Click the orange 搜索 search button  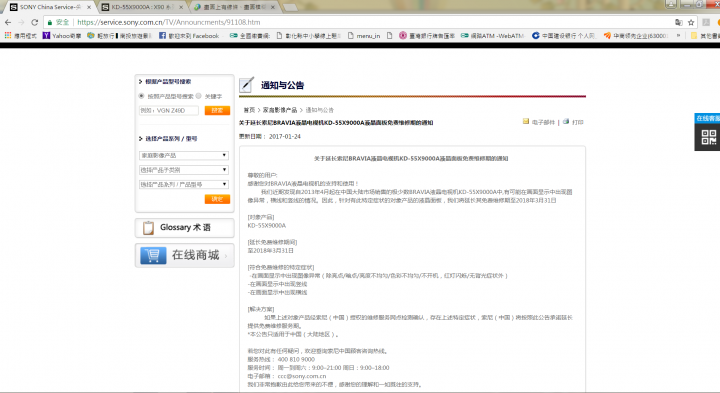pos(217,110)
